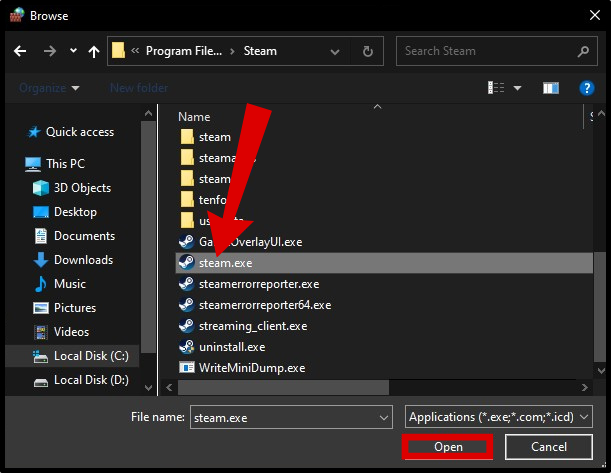Go back with the left arrow
This screenshot has width=611, height=473.
pos(20,51)
